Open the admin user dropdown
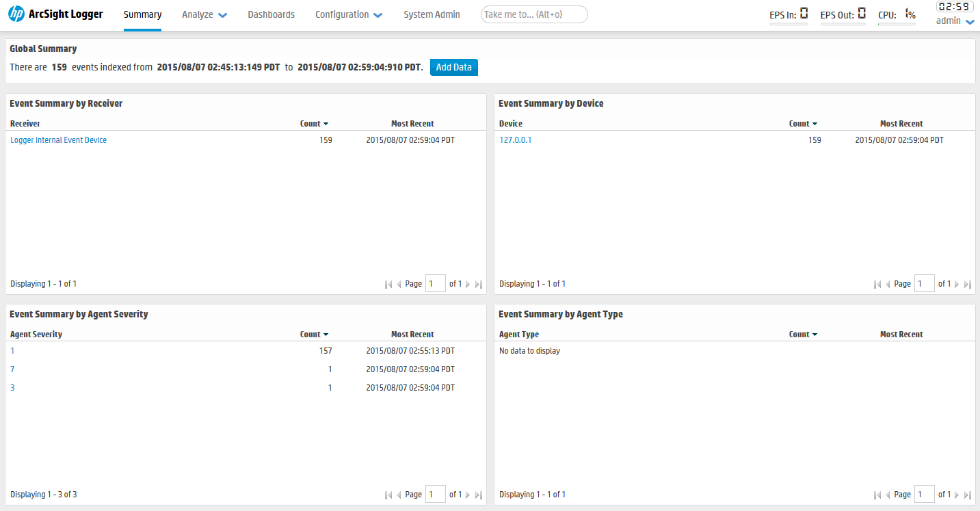This screenshot has height=511, width=980. pos(955,21)
